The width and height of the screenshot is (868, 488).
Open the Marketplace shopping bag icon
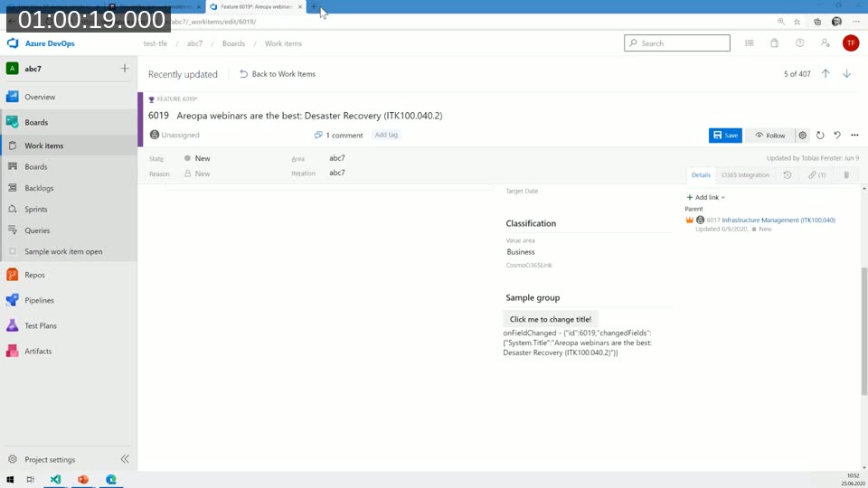click(x=775, y=43)
